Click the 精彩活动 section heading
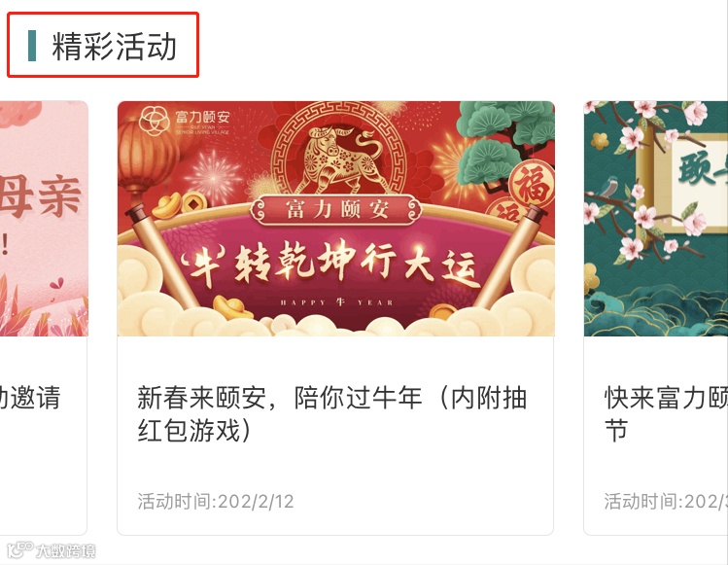Screen dimensions: 728x565 pos(114,46)
